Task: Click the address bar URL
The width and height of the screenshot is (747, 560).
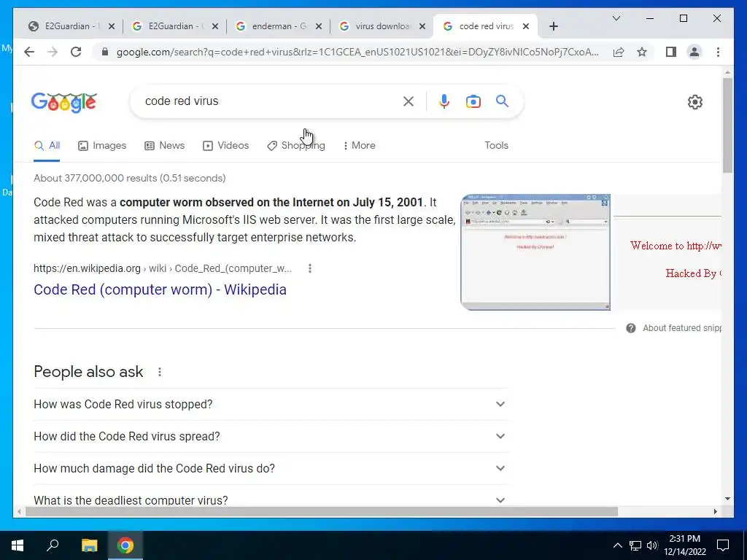Action: point(357,52)
